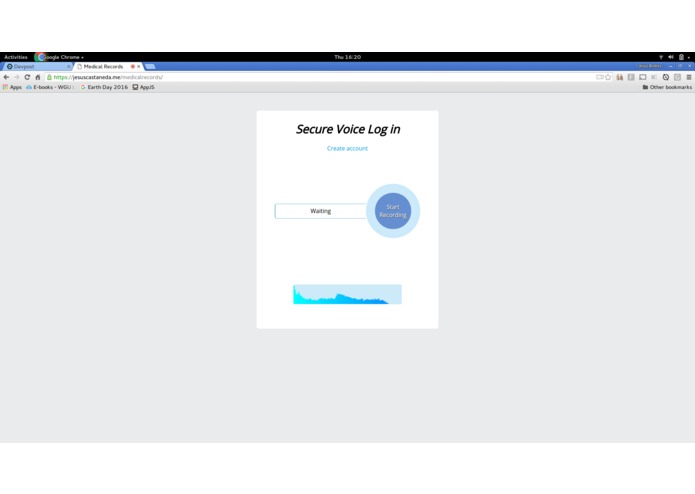Screen dimensions: 695x494
Task: Click the browser back arrow
Action: click(6, 77)
